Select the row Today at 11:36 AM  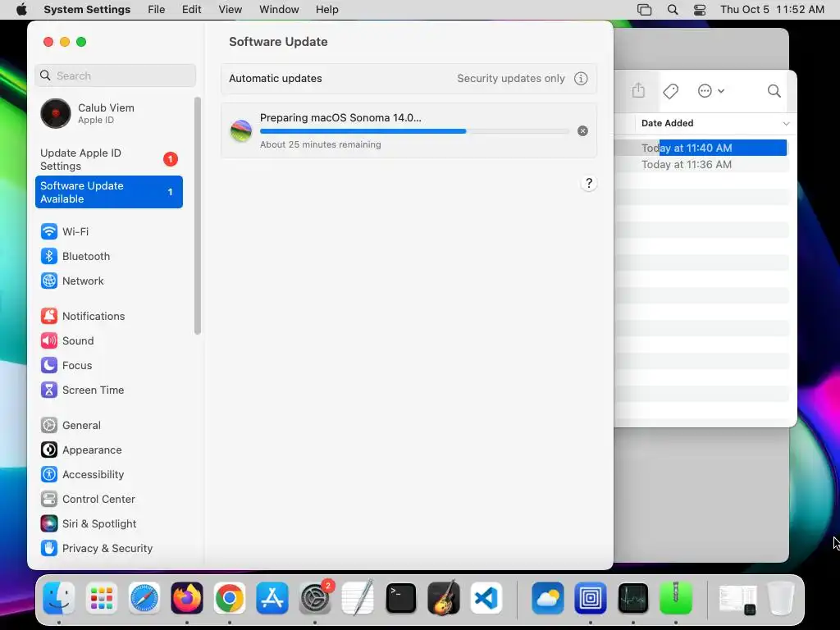pos(701,164)
